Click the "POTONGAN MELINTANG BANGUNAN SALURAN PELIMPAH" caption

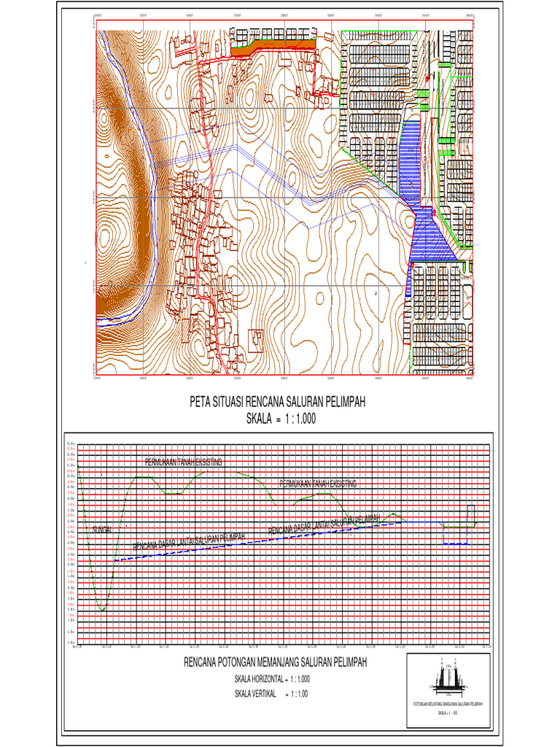pos(450,705)
